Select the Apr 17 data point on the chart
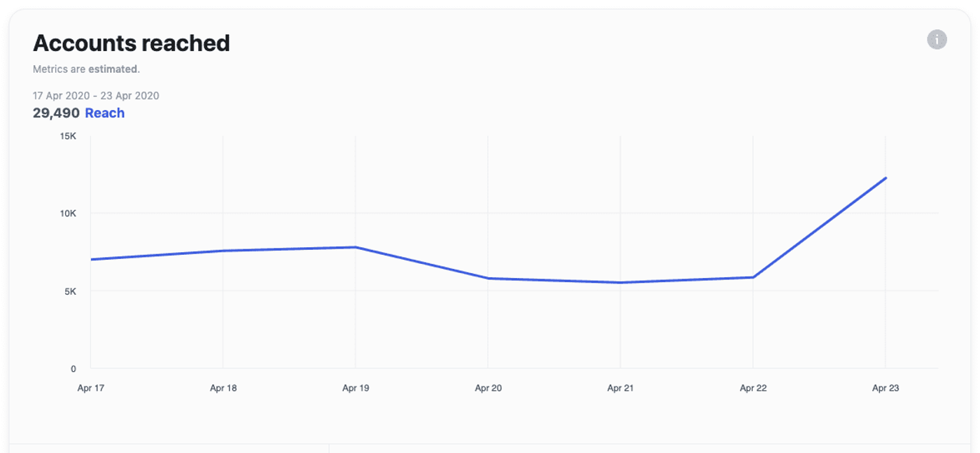 (92, 259)
